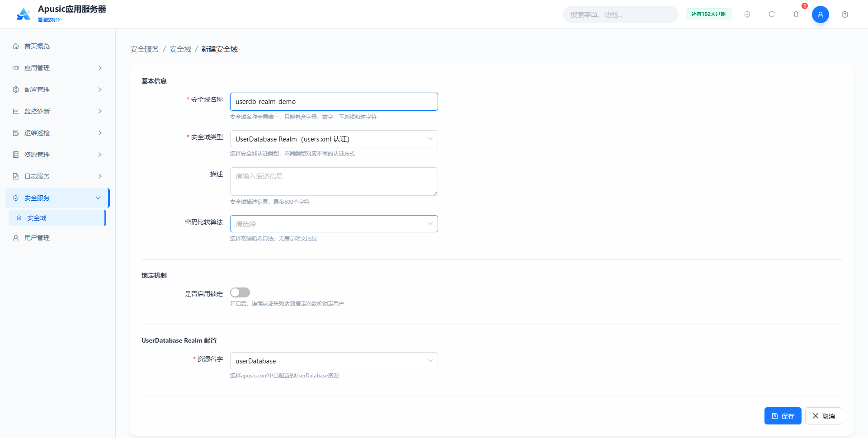Collapse the 安全服务 chevron
This screenshot has width=868, height=438.
[98, 198]
